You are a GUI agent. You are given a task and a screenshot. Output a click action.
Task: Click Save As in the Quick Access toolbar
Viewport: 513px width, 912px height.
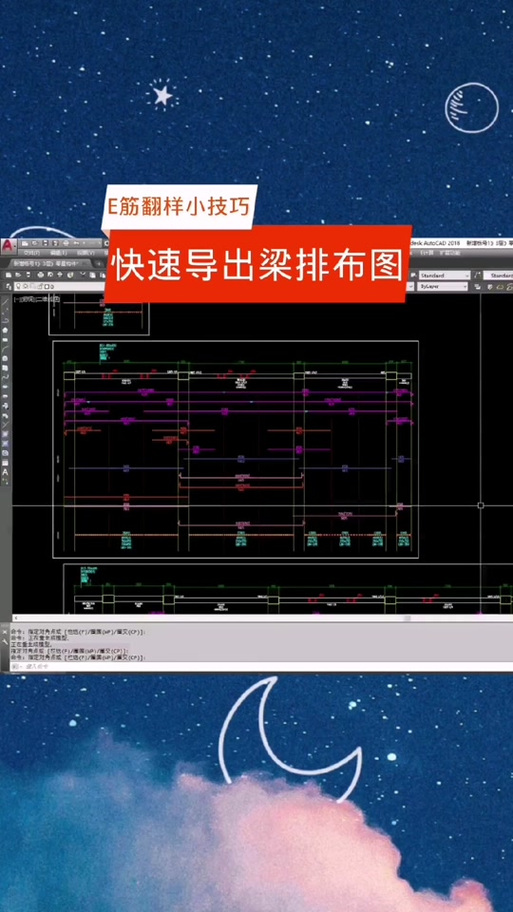tap(55, 243)
